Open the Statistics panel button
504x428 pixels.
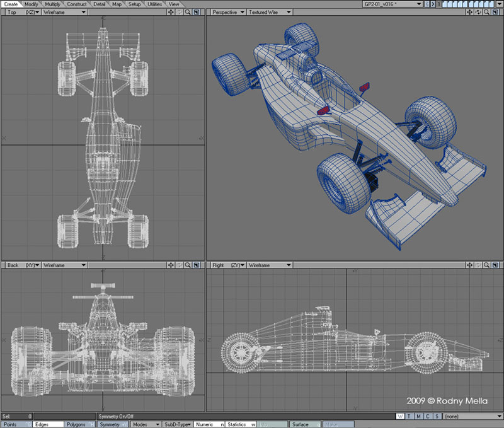coord(238,424)
